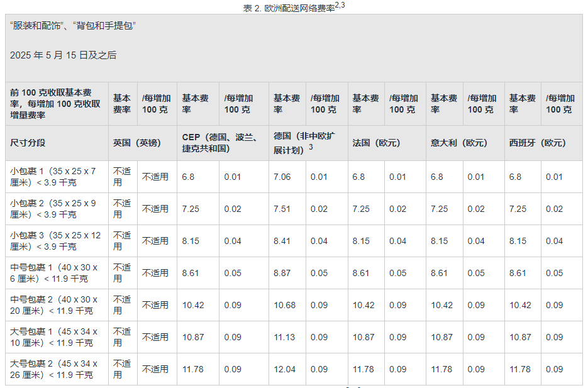Select the 7.51 German base rate for 小包裹 2
This screenshot has height=388, width=588.
click(x=282, y=209)
